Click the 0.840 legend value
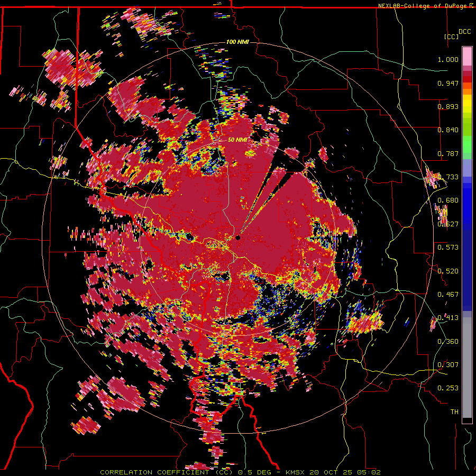476x476 pixels. click(x=448, y=130)
